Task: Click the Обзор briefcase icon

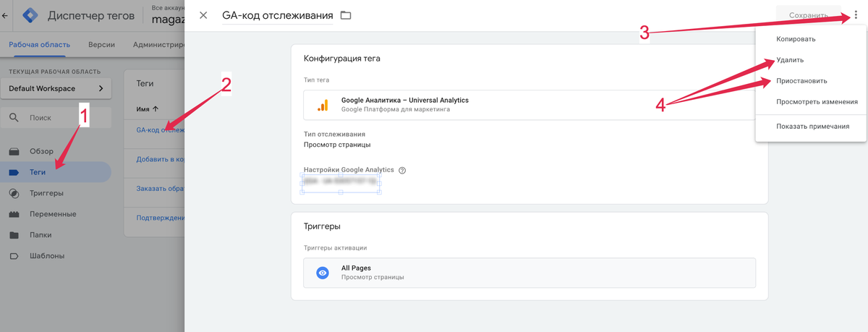Action: pos(14,151)
